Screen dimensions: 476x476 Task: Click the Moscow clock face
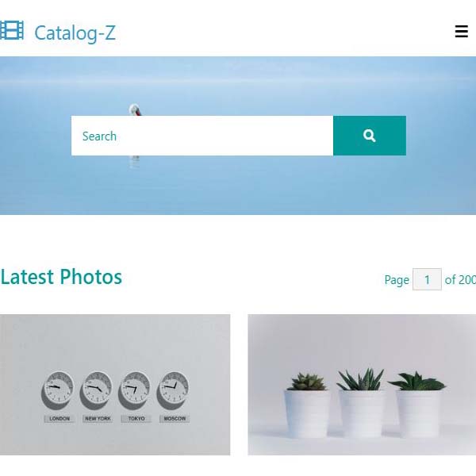point(174,387)
